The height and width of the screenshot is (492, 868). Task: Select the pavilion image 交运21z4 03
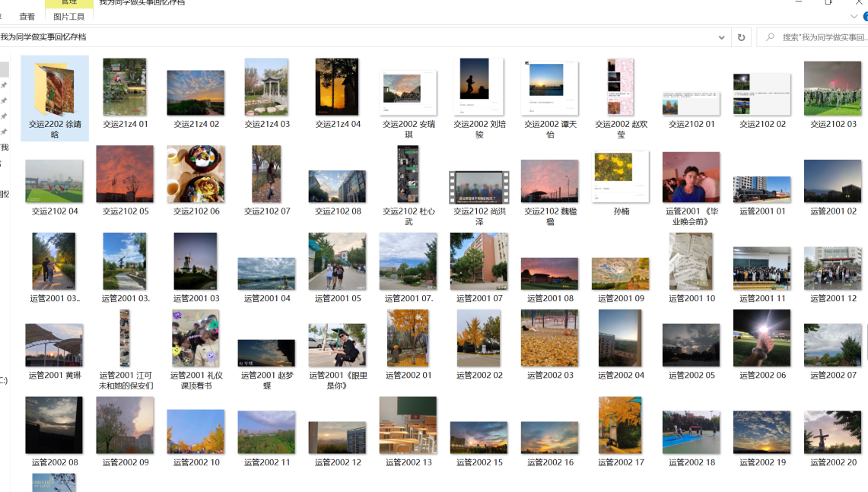click(x=267, y=87)
